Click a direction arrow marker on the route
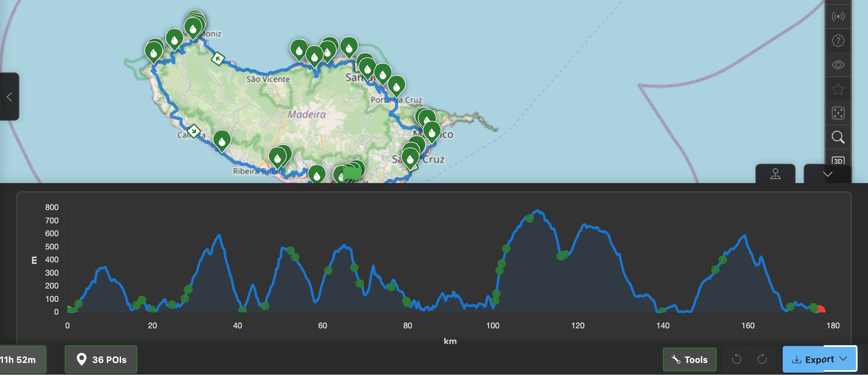868x375 pixels. (218, 58)
